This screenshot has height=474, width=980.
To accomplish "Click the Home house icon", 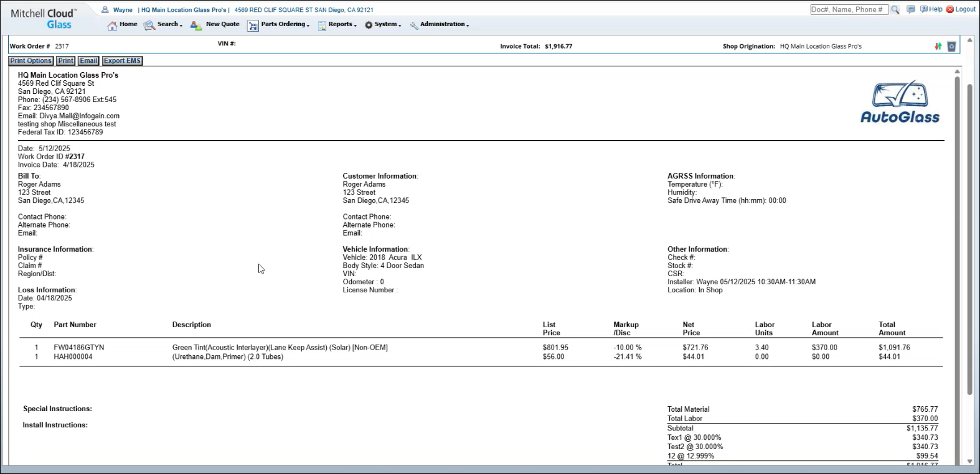I will (112, 26).
